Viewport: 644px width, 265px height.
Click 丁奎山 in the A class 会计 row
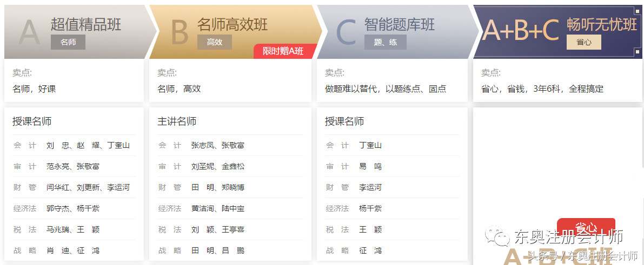(118, 145)
